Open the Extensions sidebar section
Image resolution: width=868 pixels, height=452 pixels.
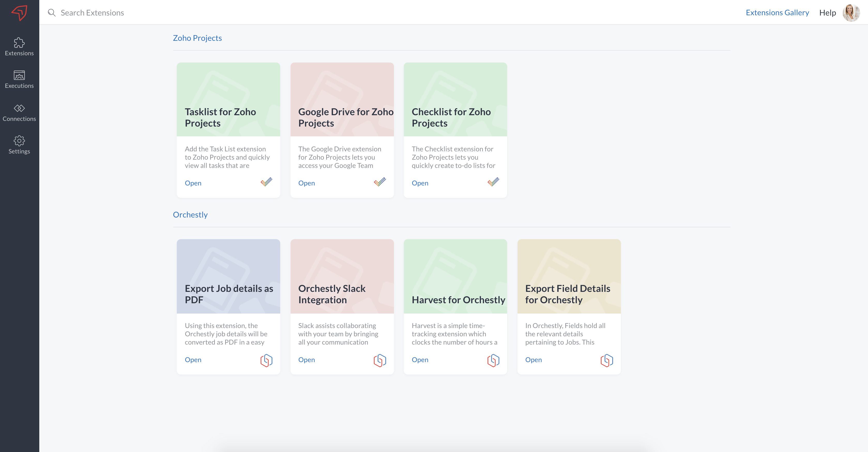coord(19,47)
